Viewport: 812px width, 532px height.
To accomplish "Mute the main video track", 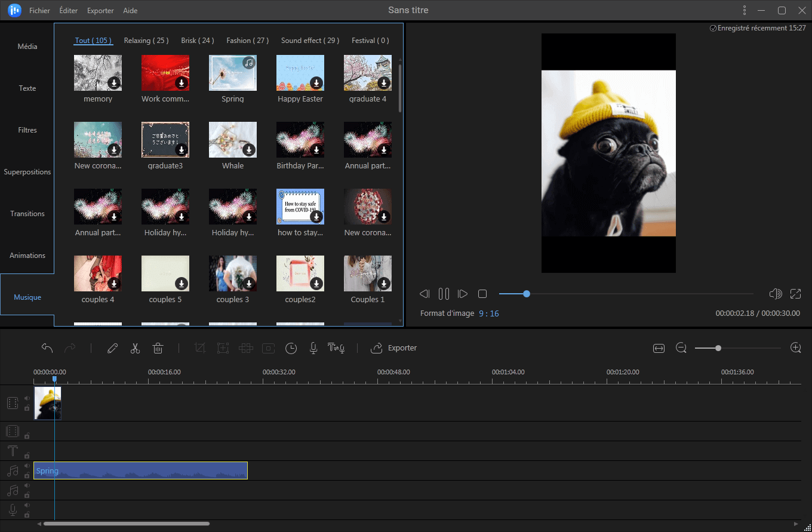I will pyautogui.click(x=27, y=398).
